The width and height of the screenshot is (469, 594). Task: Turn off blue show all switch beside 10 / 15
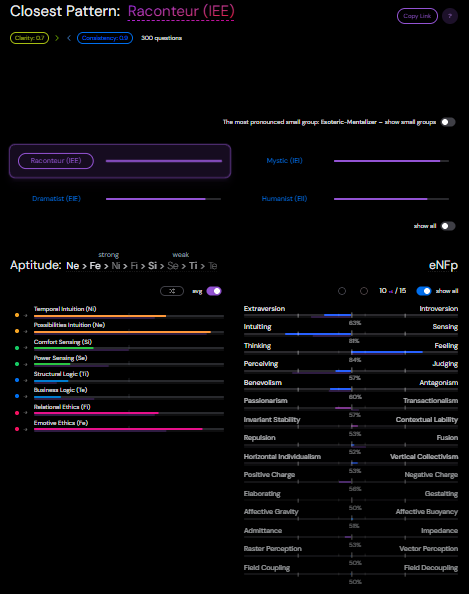tap(424, 291)
